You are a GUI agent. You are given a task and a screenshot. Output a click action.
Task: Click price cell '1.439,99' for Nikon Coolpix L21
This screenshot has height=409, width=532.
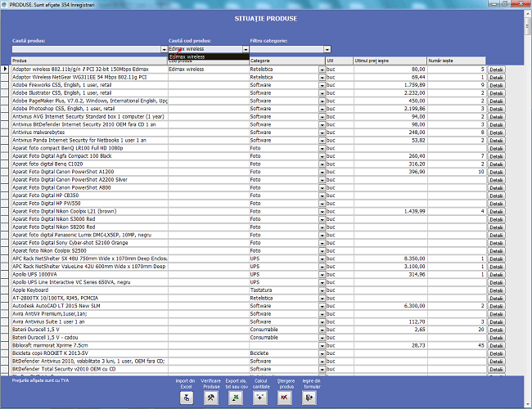pyautogui.click(x=390, y=211)
